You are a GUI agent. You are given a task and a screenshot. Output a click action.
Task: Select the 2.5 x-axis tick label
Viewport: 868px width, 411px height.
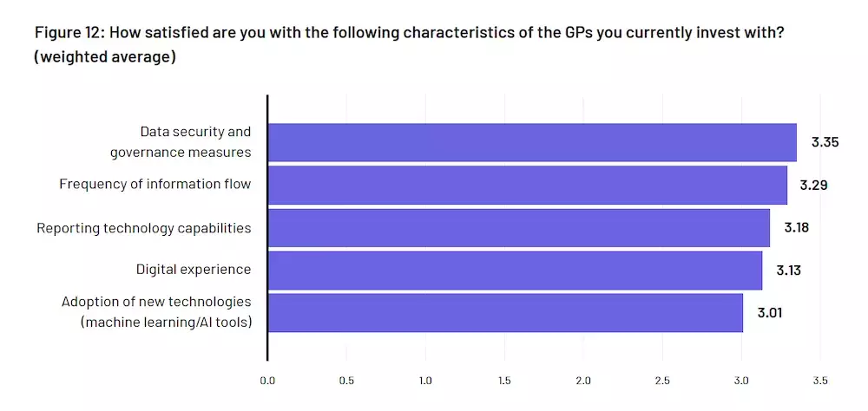click(662, 381)
